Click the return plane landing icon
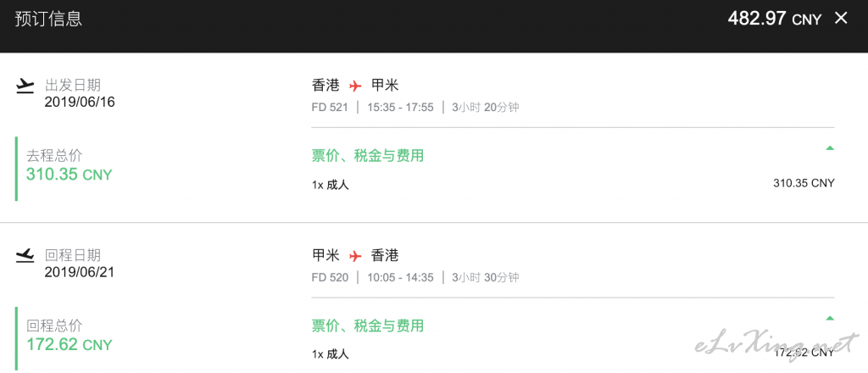The image size is (868, 373). (x=25, y=256)
